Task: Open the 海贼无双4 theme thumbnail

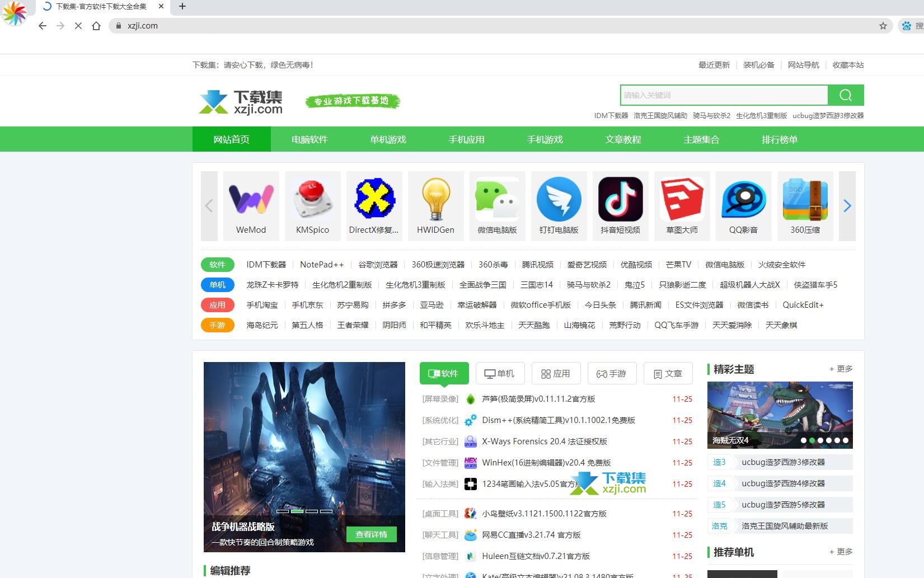Action: pos(780,414)
